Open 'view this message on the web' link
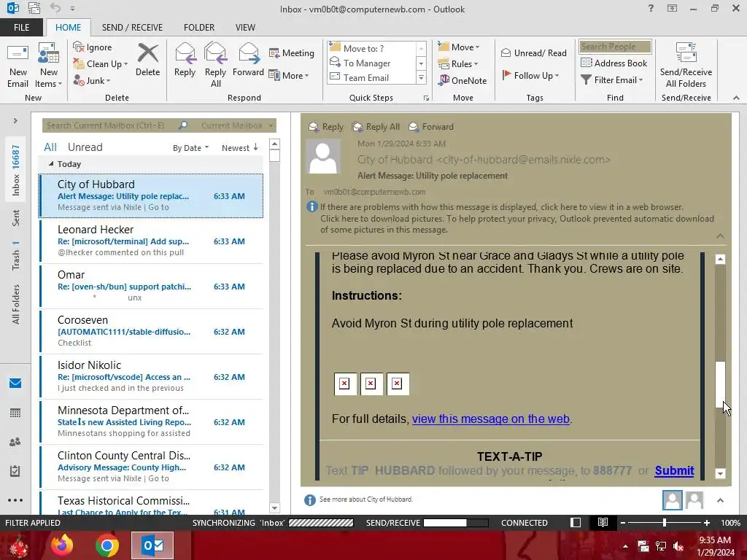The image size is (747, 560). click(491, 419)
